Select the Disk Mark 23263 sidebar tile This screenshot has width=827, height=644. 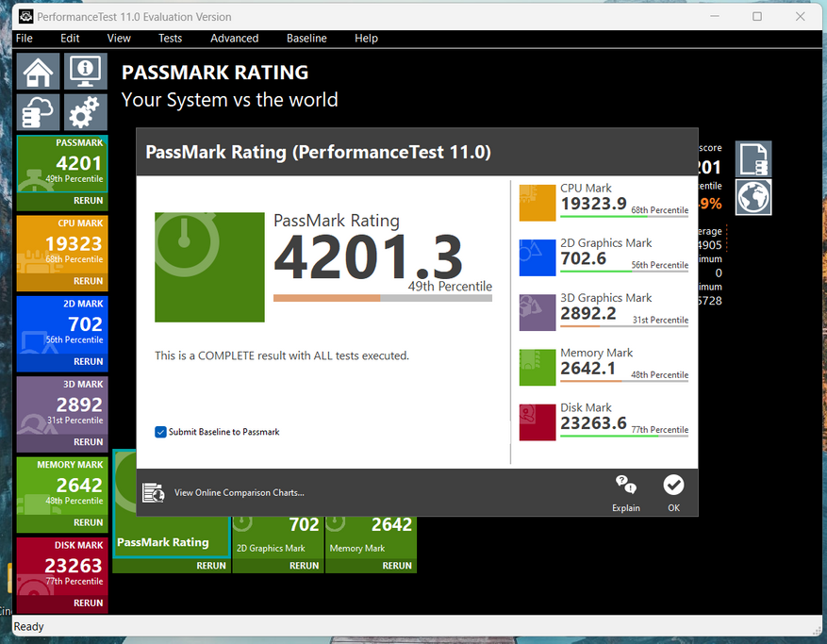[62, 566]
